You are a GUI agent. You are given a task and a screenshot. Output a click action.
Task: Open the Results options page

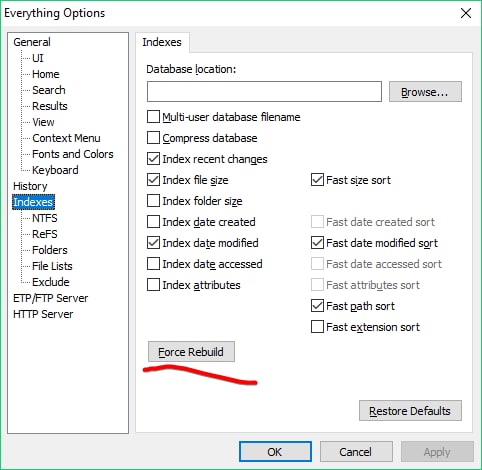[50, 106]
